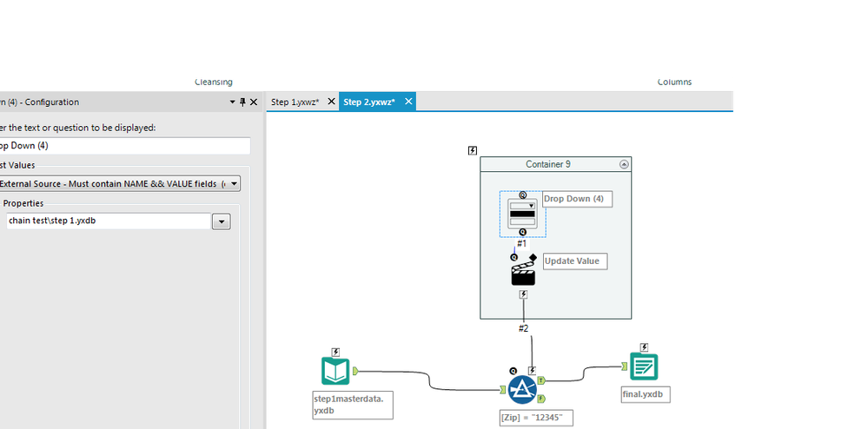Screen dimensions: 868x429
Task: Open the Configuration panel options arrow menu
Action: 233,102
